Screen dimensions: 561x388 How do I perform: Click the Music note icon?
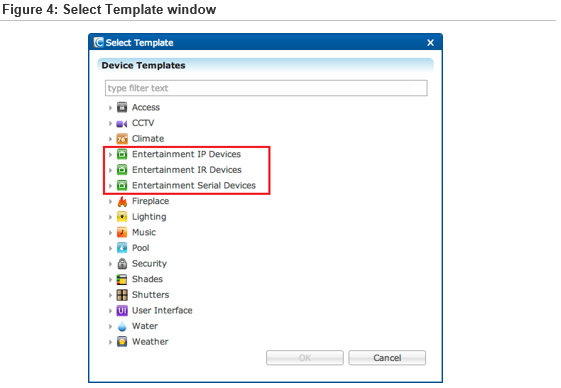tap(122, 232)
